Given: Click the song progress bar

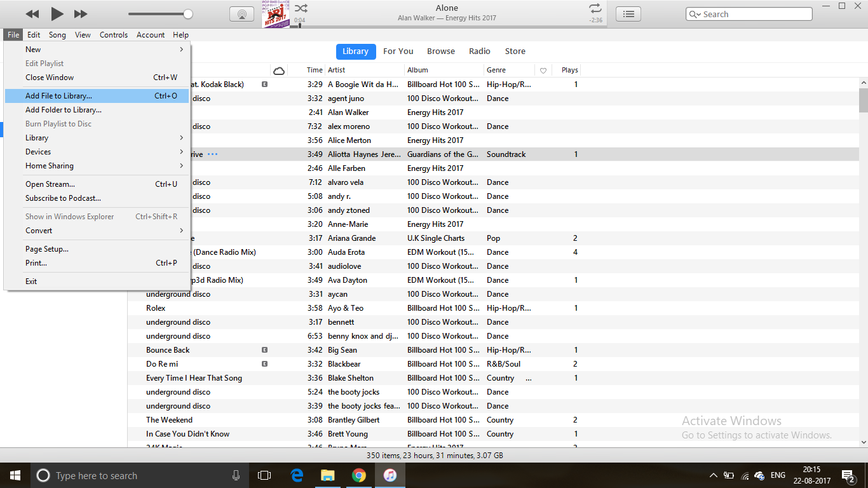Looking at the screenshot, I should click(447, 26).
